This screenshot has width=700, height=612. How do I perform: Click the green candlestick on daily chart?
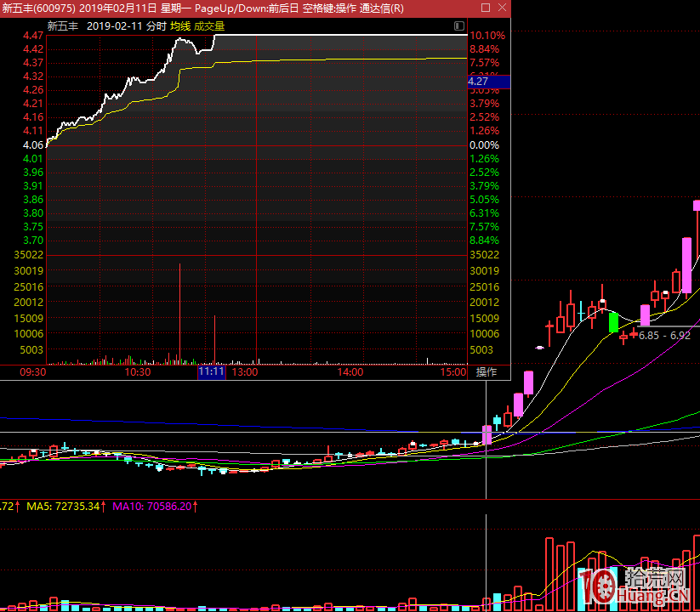click(613, 322)
